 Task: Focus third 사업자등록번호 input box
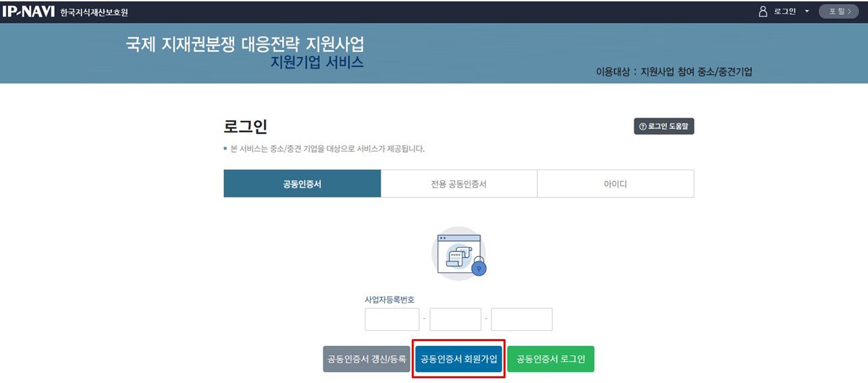click(x=522, y=320)
